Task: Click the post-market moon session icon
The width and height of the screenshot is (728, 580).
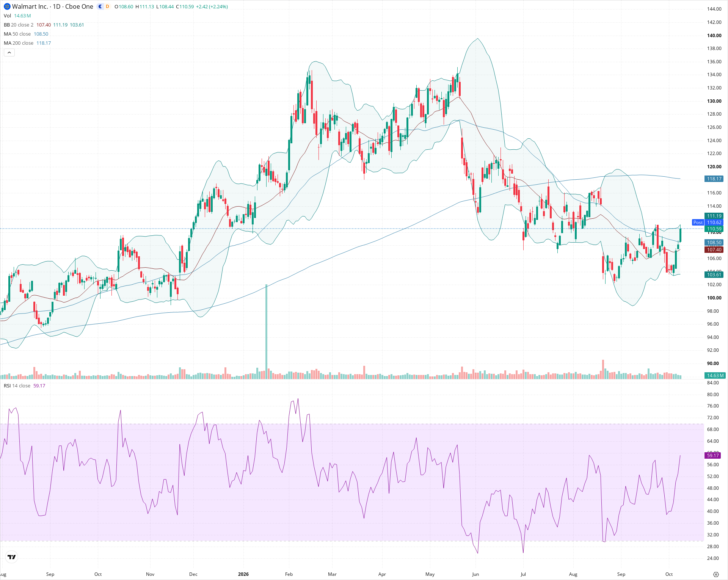Action: [x=100, y=6]
